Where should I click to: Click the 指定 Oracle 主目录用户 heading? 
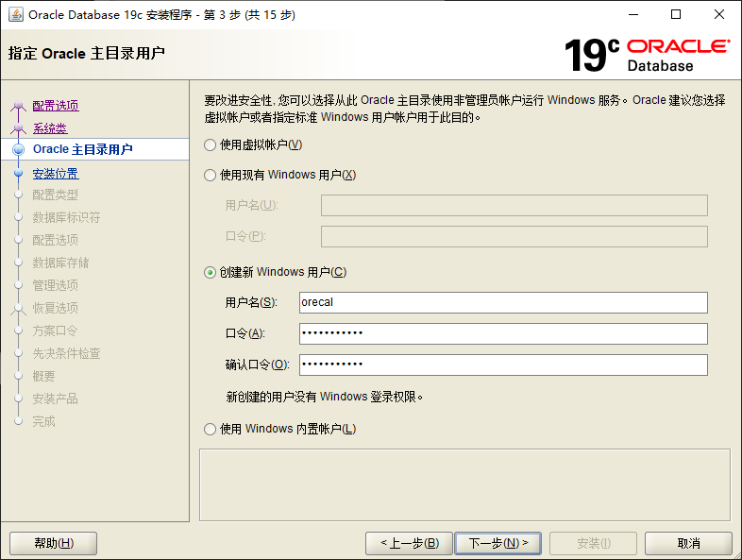[x=87, y=53]
